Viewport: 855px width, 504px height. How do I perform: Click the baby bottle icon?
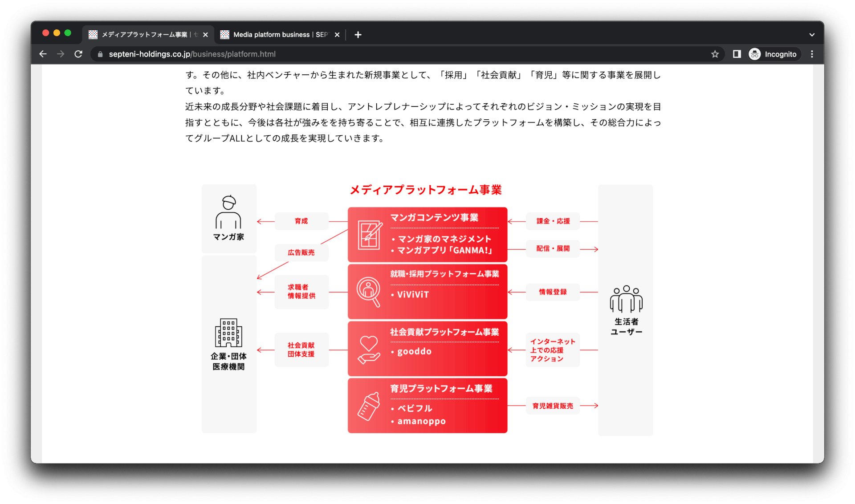(369, 406)
